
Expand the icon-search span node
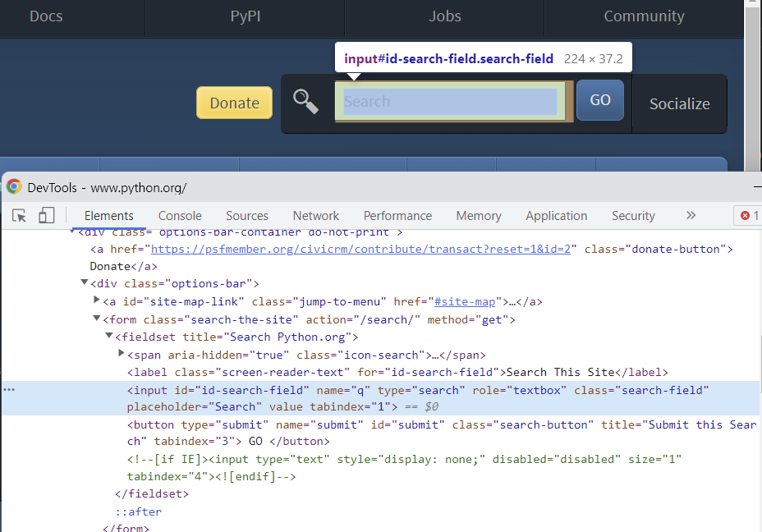[122, 353]
